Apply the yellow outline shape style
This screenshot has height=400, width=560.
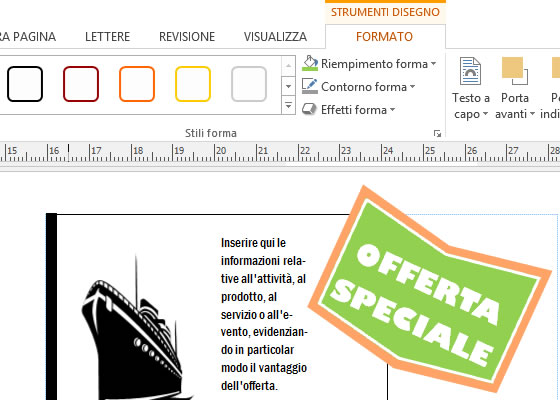pyautogui.click(x=193, y=84)
